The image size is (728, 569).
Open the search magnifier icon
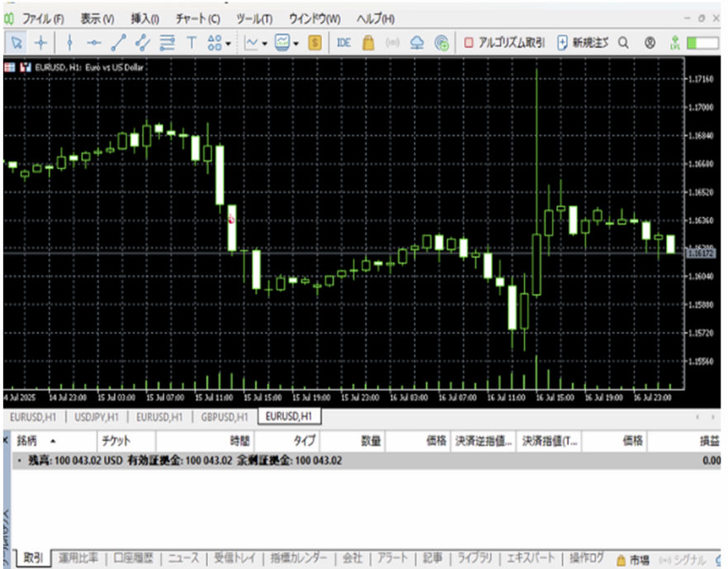(624, 42)
